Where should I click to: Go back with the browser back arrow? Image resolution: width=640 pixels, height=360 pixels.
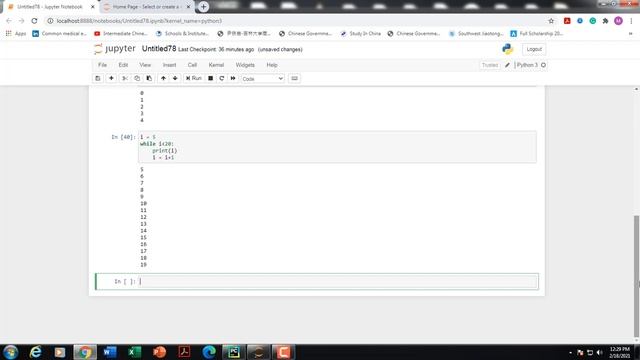coord(9,21)
